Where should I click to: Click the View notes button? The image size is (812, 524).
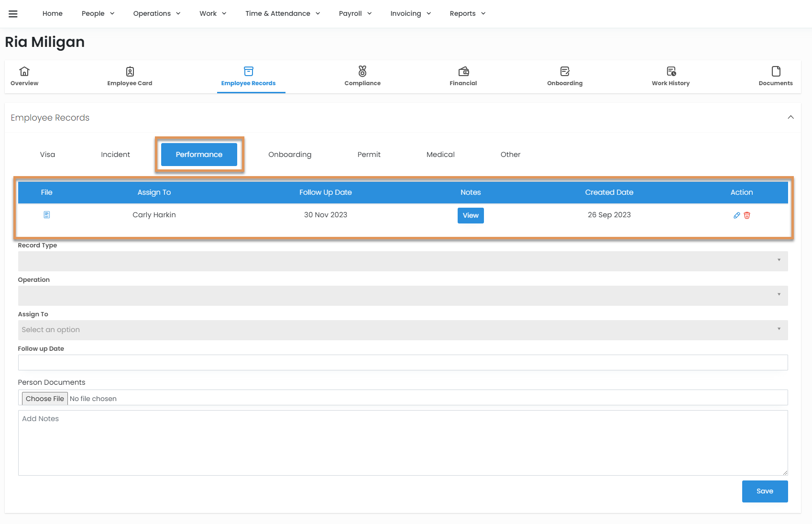click(x=471, y=215)
